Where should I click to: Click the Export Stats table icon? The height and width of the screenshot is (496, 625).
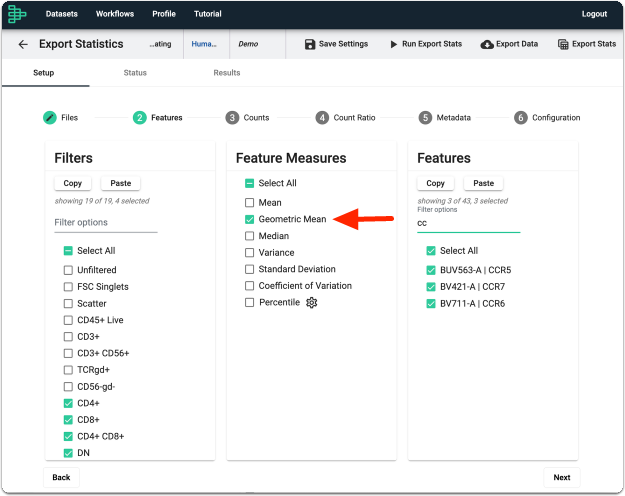[563, 44]
